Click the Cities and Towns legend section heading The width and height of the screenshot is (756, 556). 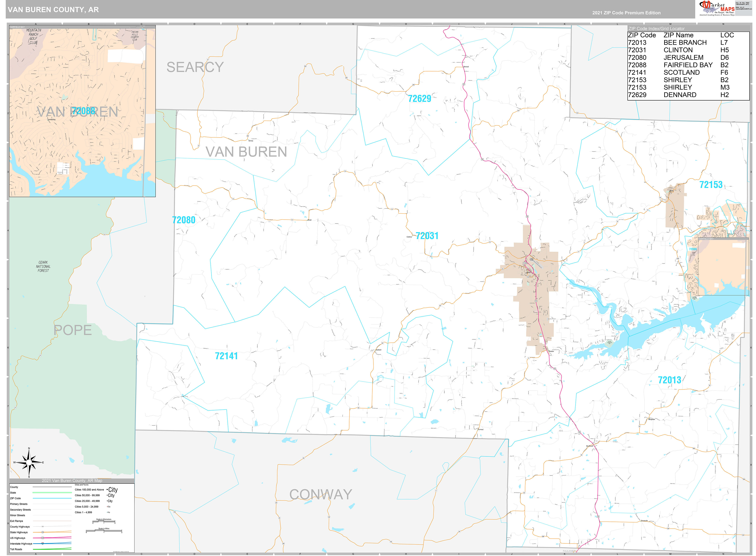[82, 485]
